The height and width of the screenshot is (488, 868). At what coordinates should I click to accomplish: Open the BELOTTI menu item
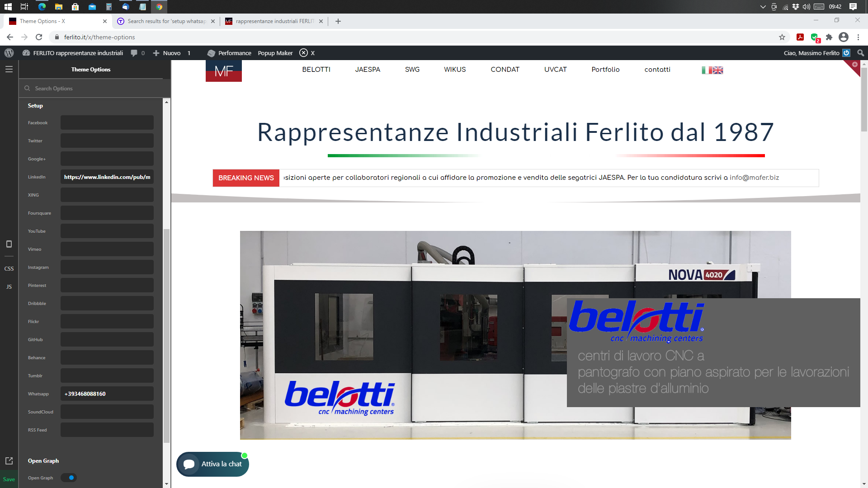[316, 70]
